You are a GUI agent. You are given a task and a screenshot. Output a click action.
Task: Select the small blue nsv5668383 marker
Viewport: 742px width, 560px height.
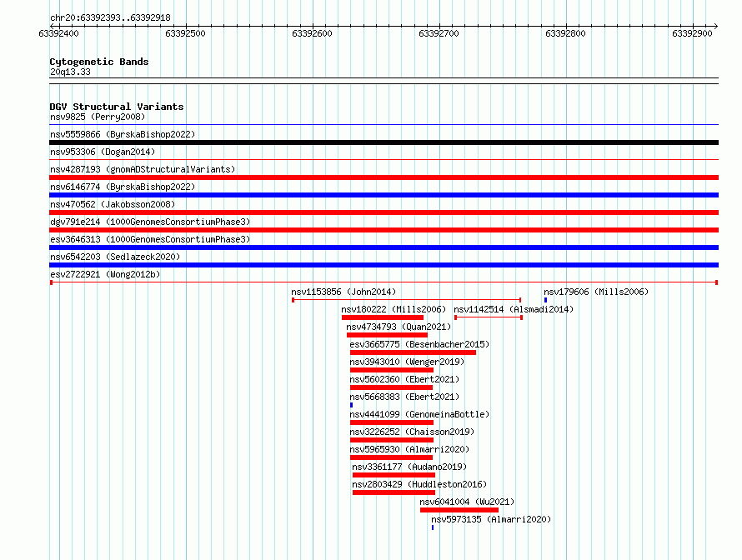point(352,405)
